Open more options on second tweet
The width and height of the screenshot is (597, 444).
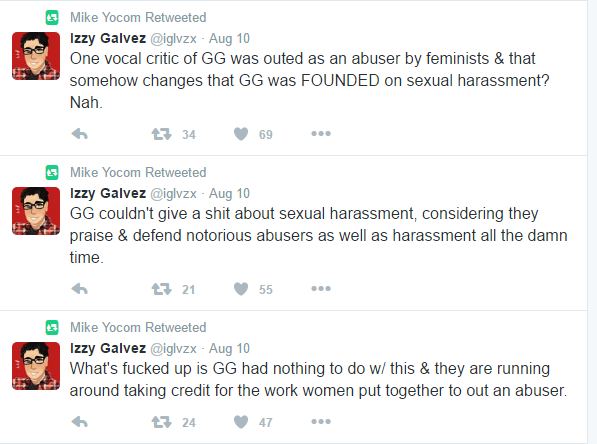pos(321,289)
